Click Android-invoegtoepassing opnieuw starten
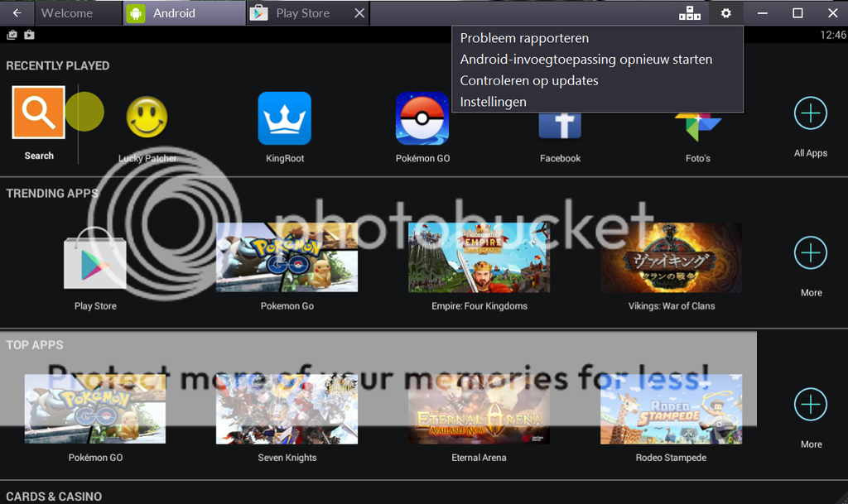The height and width of the screenshot is (504, 848). click(585, 60)
